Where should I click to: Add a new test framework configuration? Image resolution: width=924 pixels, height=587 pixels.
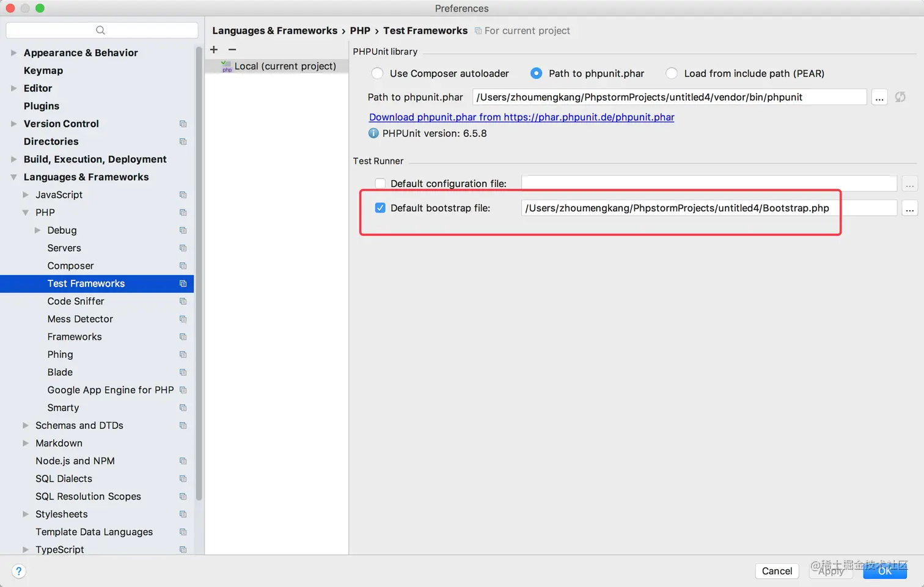214,49
